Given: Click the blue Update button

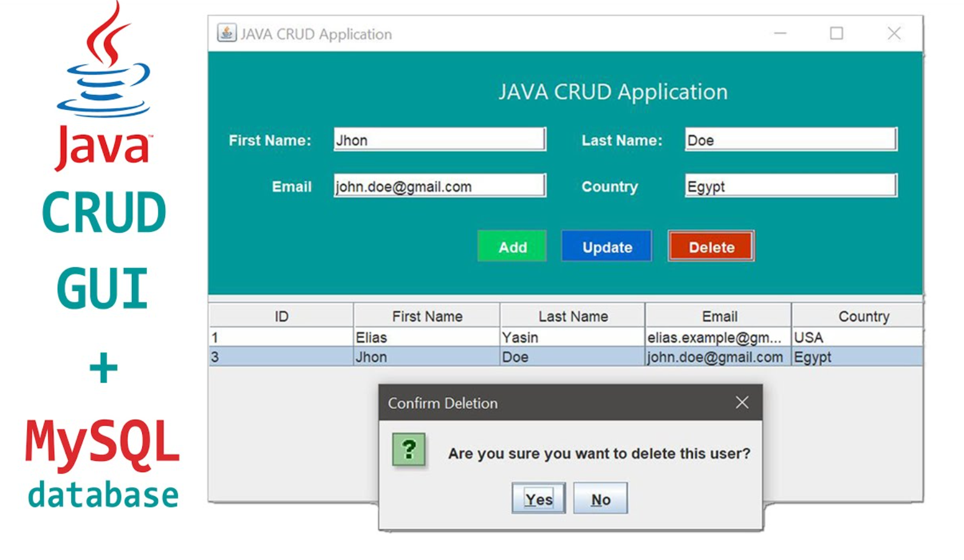Looking at the screenshot, I should tap(607, 247).
